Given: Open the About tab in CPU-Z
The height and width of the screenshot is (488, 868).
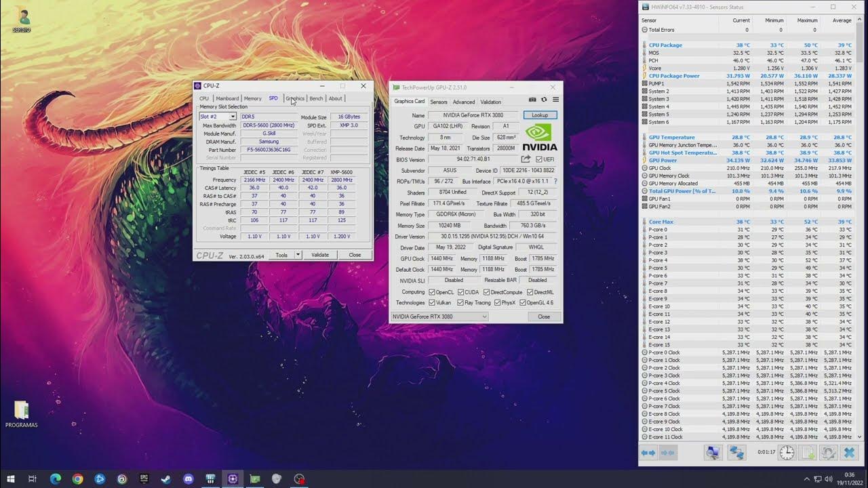Looking at the screenshot, I should [x=336, y=98].
